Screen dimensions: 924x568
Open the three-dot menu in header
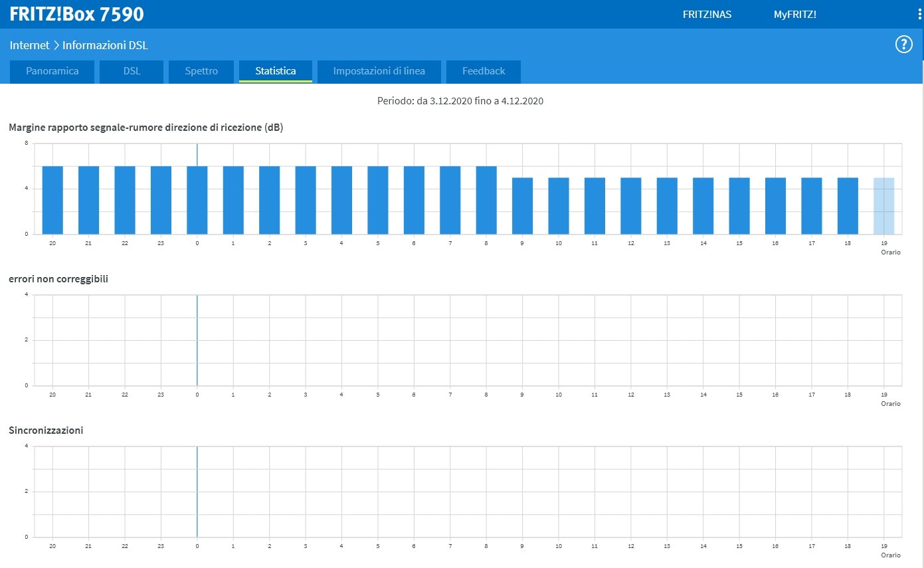point(919,14)
